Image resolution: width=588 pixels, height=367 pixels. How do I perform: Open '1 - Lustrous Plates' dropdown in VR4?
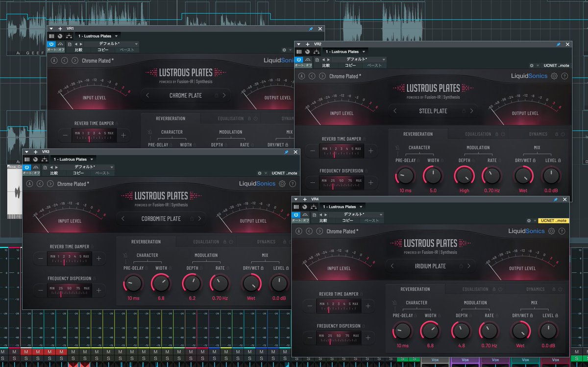click(343, 206)
